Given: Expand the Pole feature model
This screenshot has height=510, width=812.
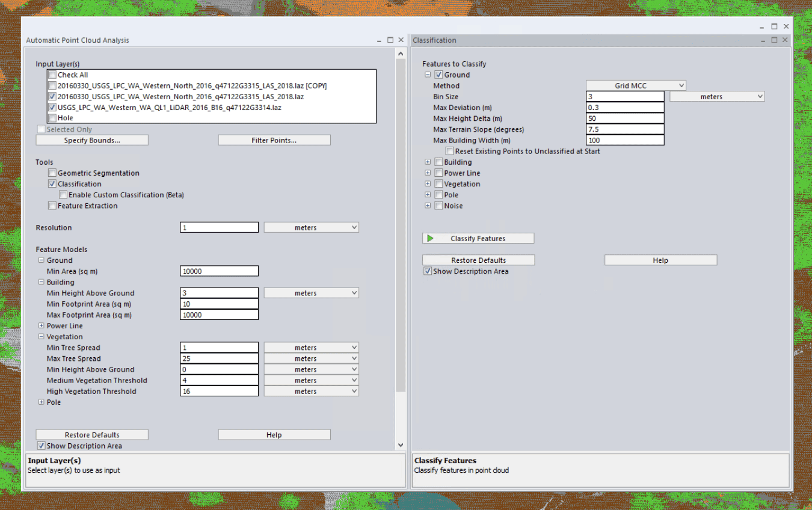Looking at the screenshot, I should pos(42,402).
